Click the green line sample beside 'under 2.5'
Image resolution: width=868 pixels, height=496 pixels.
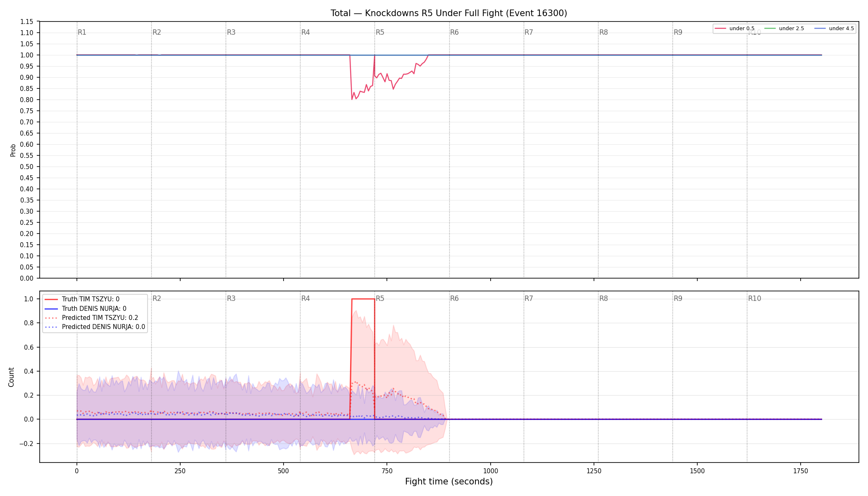[x=770, y=29]
